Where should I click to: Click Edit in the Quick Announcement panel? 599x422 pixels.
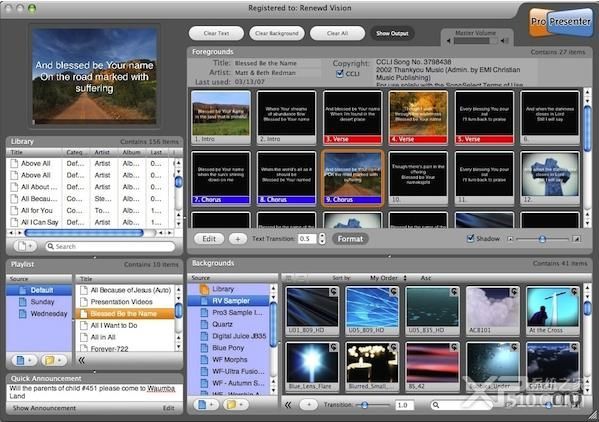point(168,408)
